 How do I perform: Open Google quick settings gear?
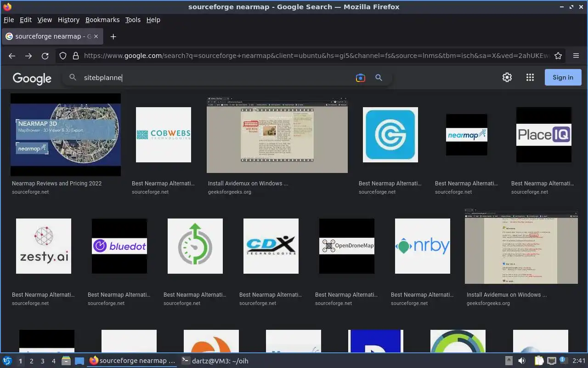pos(507,77)
